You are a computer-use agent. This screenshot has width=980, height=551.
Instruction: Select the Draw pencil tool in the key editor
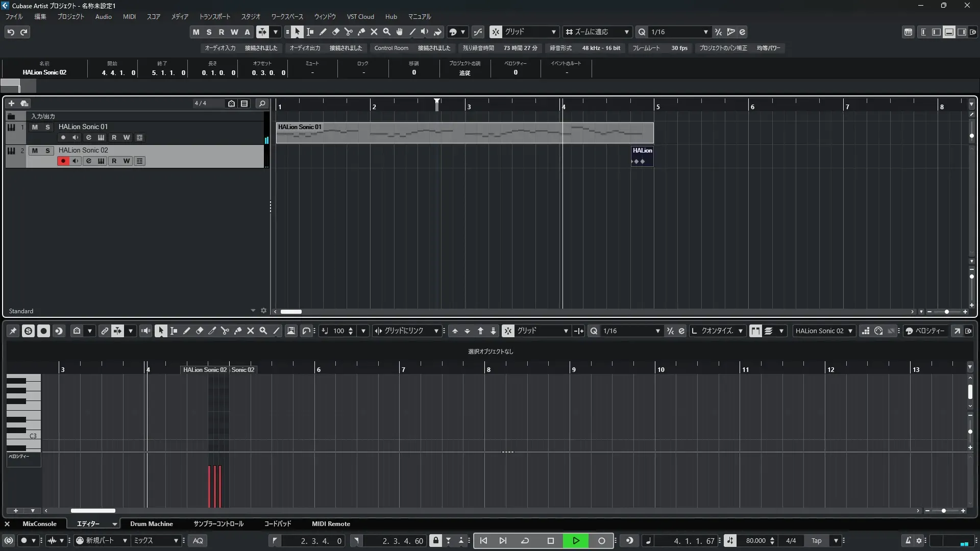[187, 331]
